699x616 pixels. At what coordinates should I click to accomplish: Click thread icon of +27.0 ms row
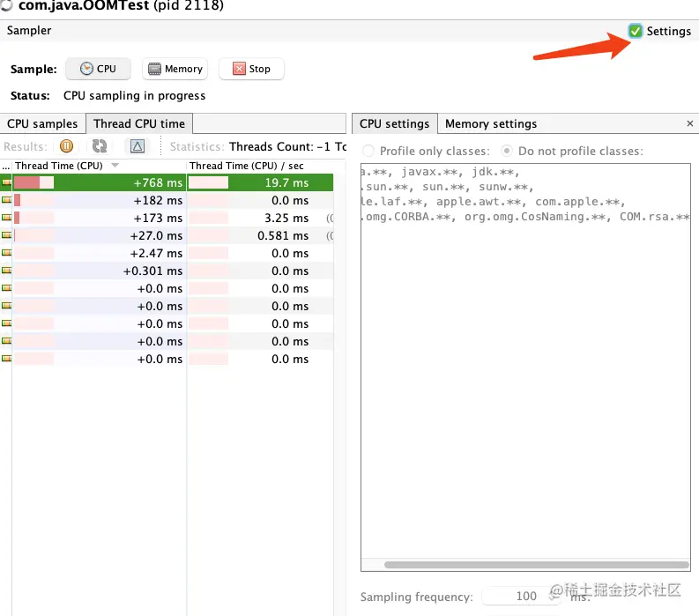click(6, 235)
